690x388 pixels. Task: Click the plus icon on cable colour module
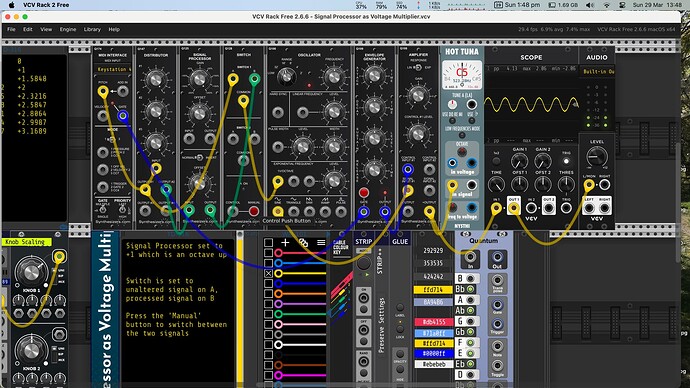pos(285,242)
